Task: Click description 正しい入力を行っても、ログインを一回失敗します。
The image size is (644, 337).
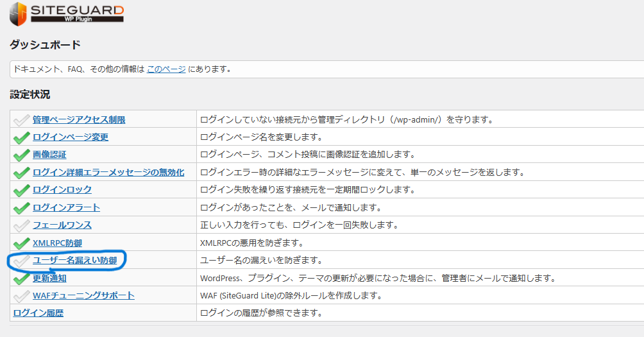Action: pos(300,225)
